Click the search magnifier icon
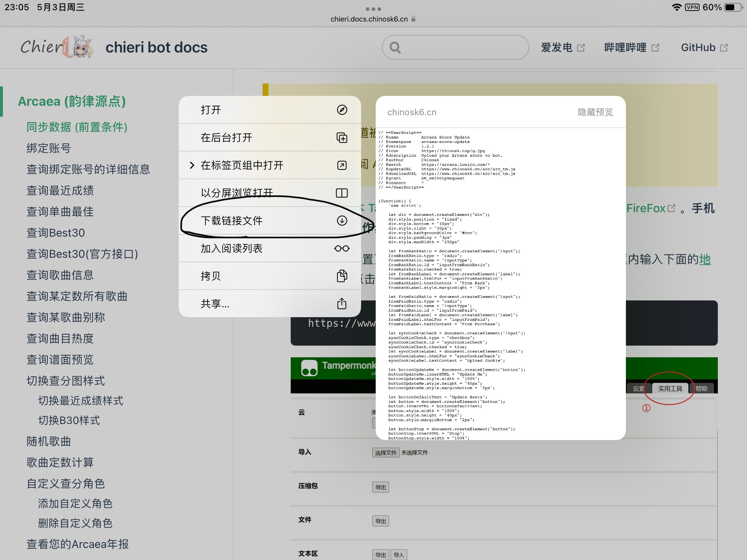 click(x=395, y=47)
